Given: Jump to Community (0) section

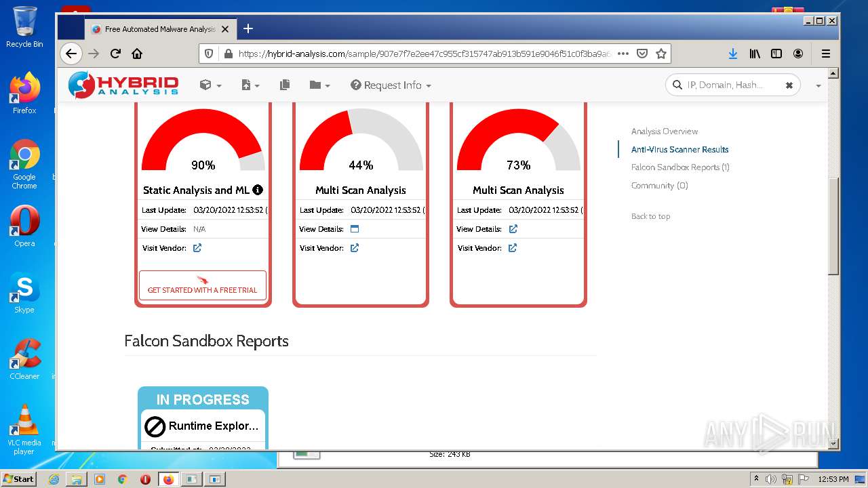Looking at the screenshot, I should (x=660, y=186).
